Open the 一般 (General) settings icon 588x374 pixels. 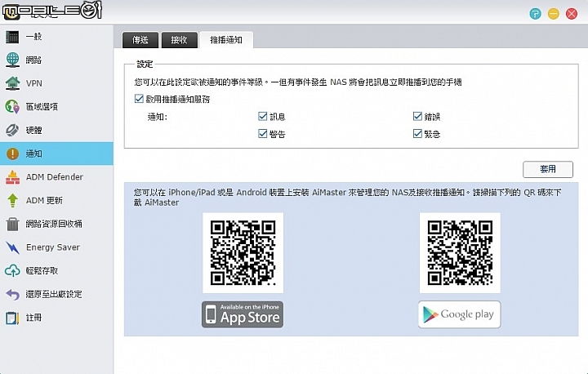(x=12, y=37)
